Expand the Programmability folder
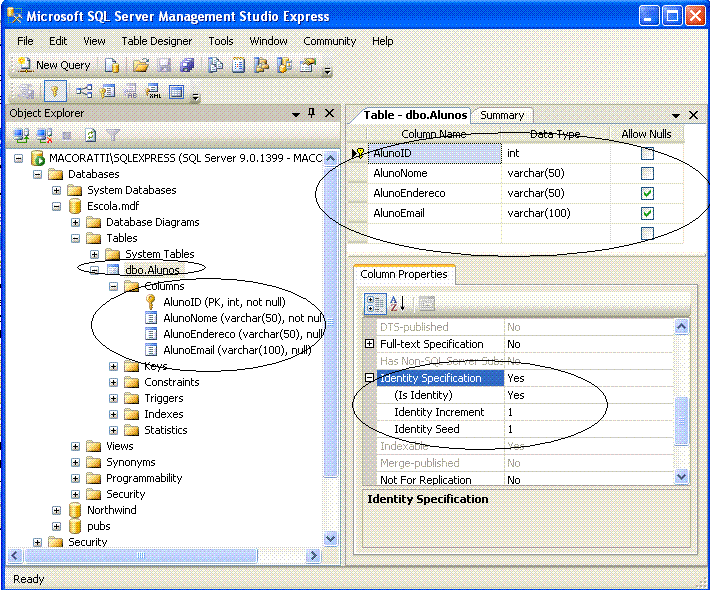710x590 pixels. (x=76, y=478)
